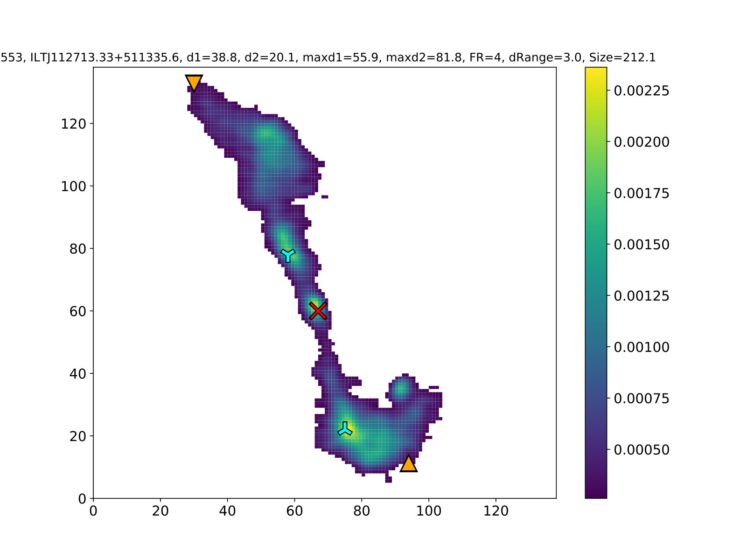
Task: Click the colorbar label 0.00125
Action: point(642,296)
